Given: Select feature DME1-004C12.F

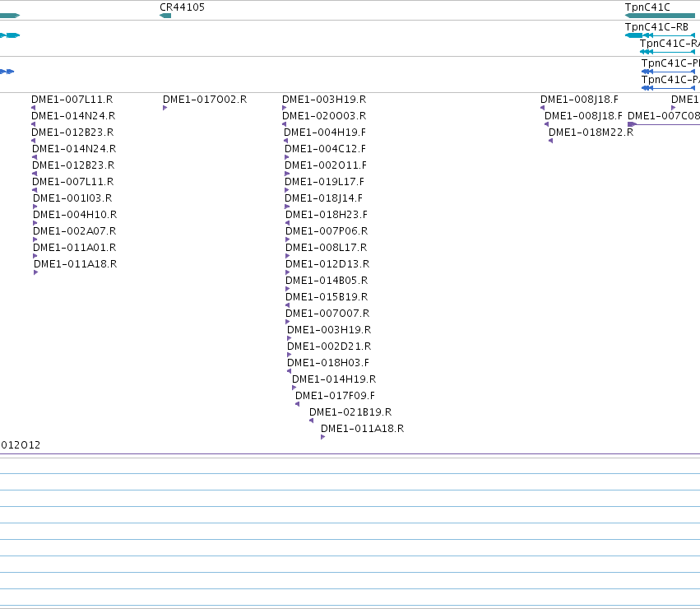Looking at the screenshot, I should [325, 149].
